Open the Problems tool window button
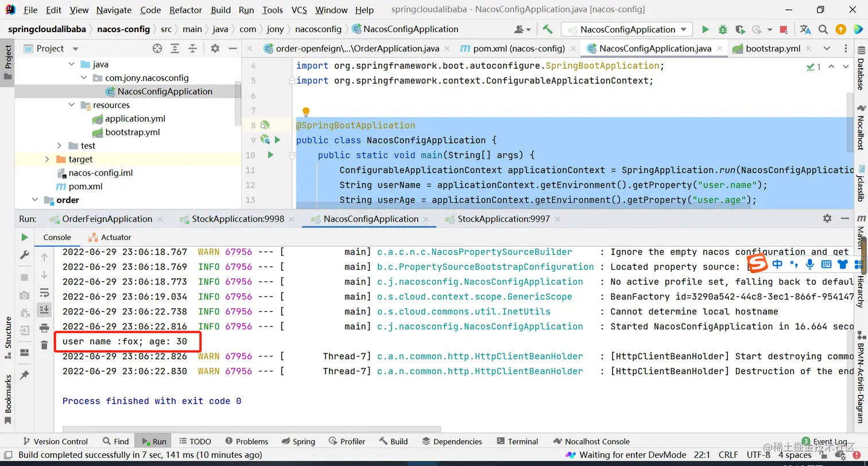The height and width of the screenshot is (466, 868). [246, 441]
